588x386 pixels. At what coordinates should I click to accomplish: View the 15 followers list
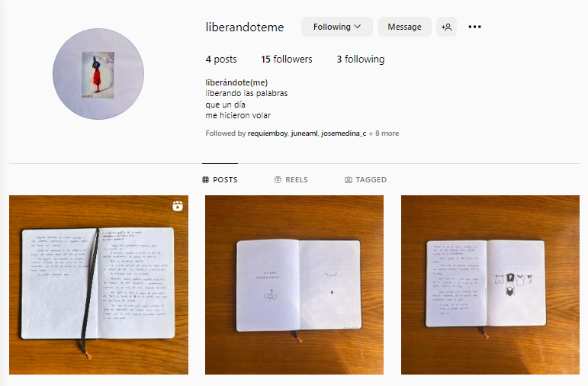tap(287, 60)
